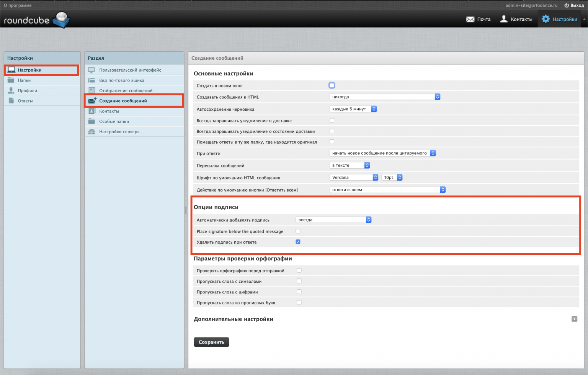The image size is (588, 375).
Task: Click the icon beside Отображение сообщений
Action: [91, 90]
